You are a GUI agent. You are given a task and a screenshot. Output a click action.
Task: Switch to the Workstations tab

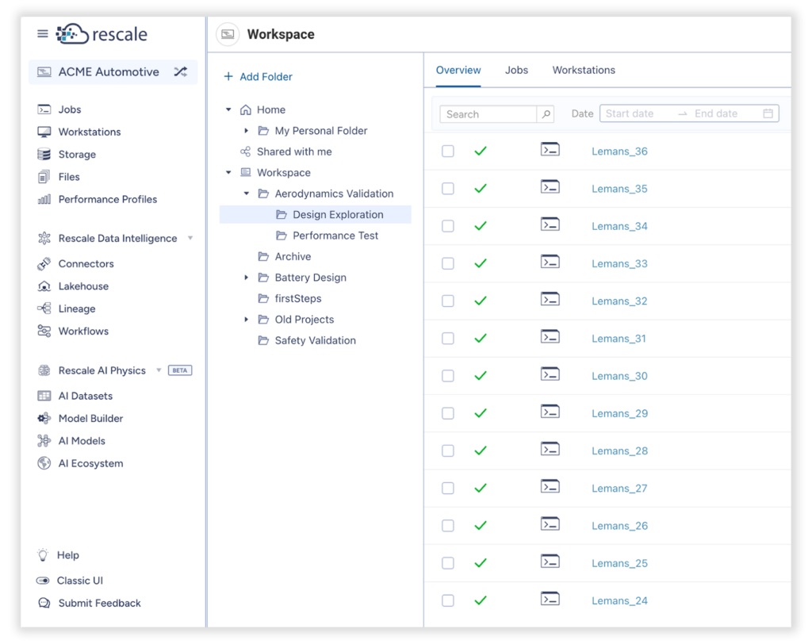click(x=584, y=70)
